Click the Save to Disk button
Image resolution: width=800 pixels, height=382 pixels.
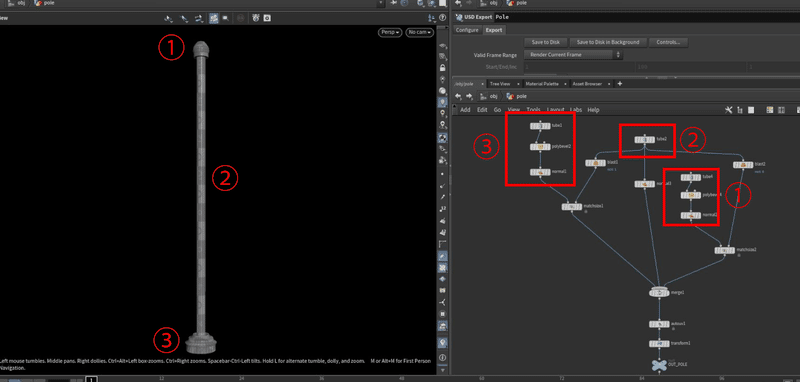(x=545, y=42)
